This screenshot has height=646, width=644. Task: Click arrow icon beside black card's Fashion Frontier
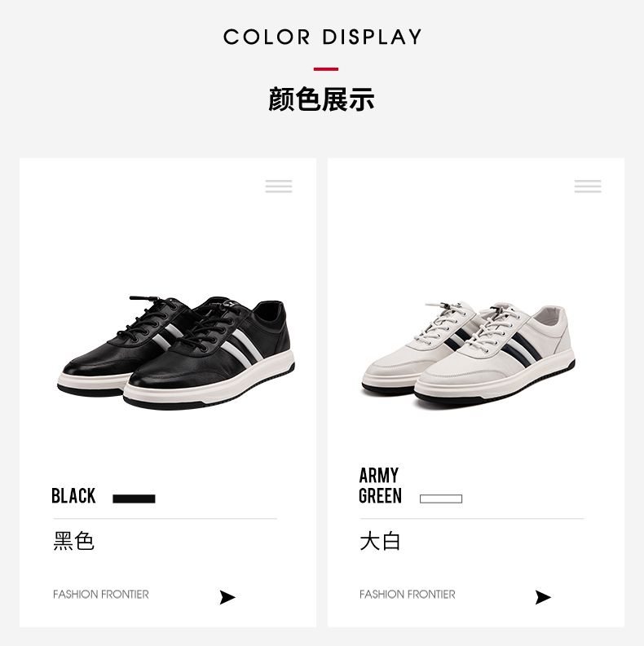pyautogui.click(x=227, y=597)
